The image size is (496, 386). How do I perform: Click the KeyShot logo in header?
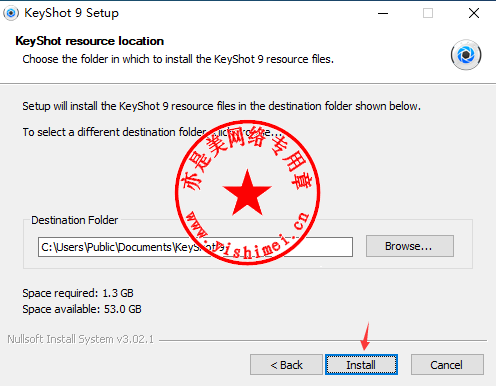pos(466,55)
